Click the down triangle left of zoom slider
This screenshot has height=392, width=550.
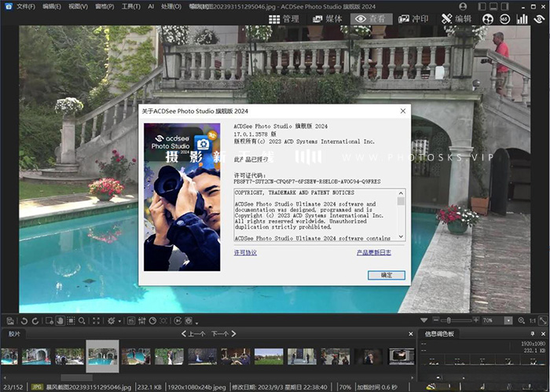coord(423,321)
